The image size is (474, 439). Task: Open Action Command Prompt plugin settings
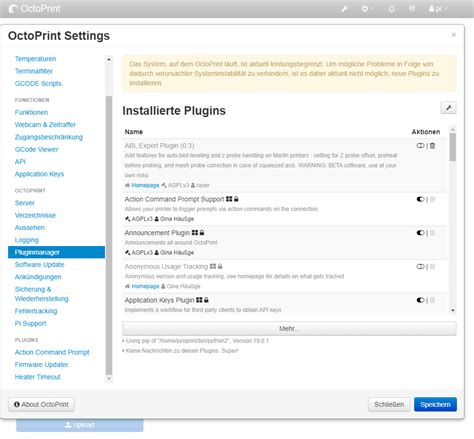tap(52, 352)
